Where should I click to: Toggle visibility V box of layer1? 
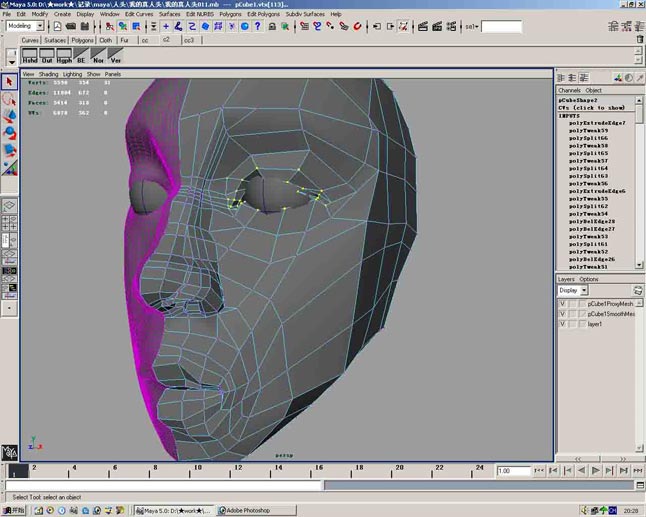(x=562, y=324)
